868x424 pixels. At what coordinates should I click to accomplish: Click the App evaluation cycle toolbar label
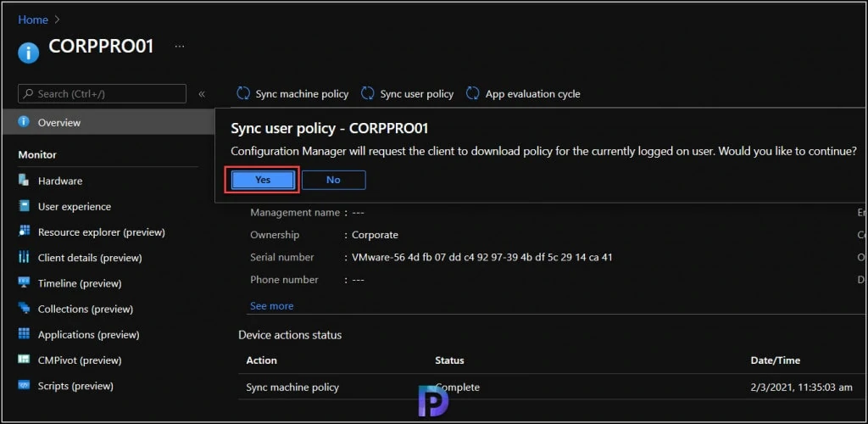(533, 94)
